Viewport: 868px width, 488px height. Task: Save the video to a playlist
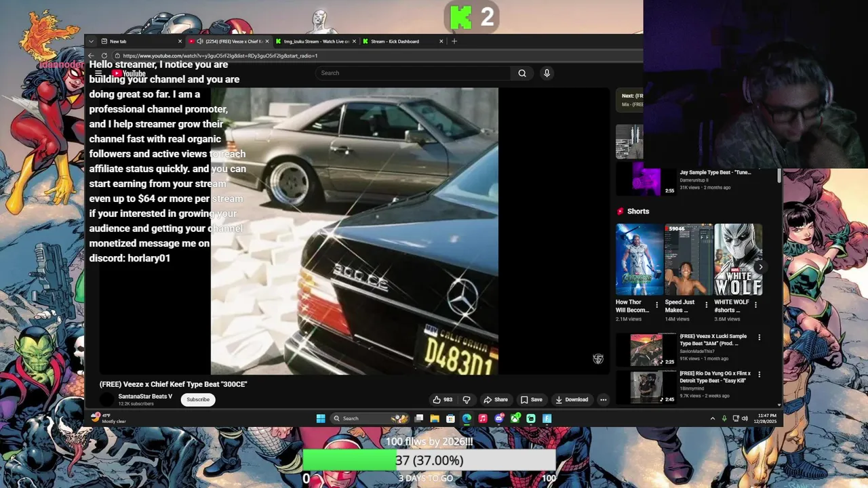coord(532,399)
